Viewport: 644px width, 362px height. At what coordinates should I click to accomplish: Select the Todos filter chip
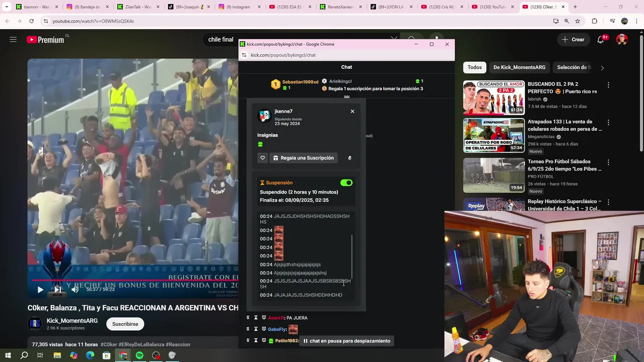tap(474, 67)
